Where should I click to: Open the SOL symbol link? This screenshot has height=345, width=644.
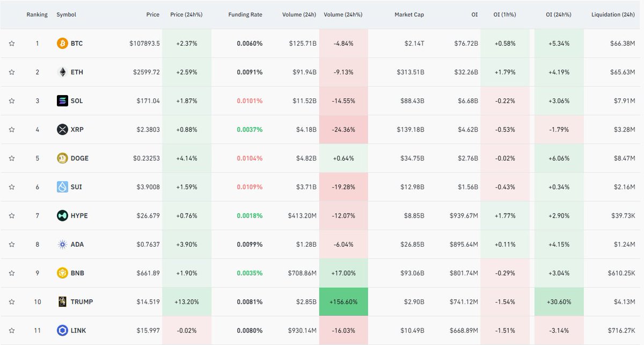point(77,101)
